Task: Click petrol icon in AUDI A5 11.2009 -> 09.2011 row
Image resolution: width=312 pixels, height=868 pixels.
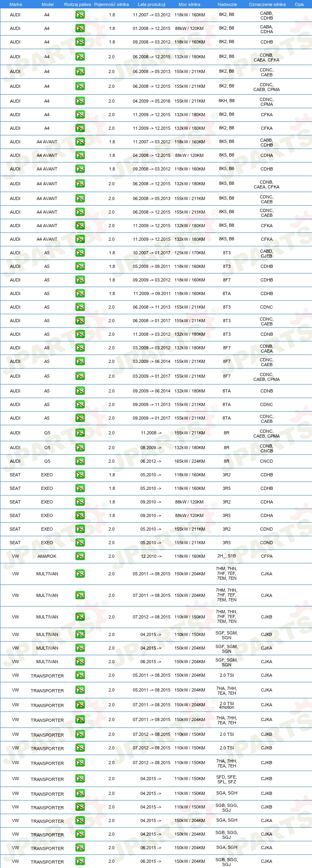Action: (x=80, y=293)
